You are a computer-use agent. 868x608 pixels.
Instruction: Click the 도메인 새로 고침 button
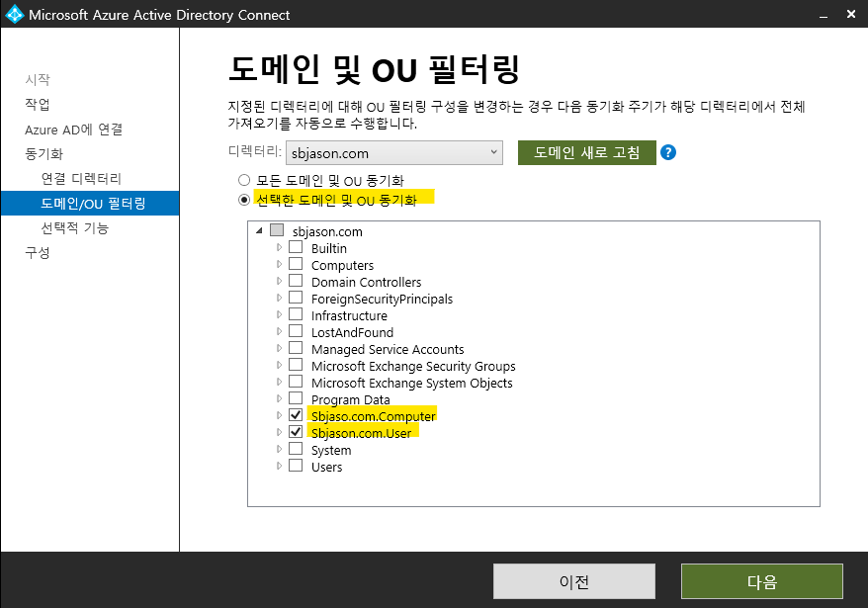(587, 152)
